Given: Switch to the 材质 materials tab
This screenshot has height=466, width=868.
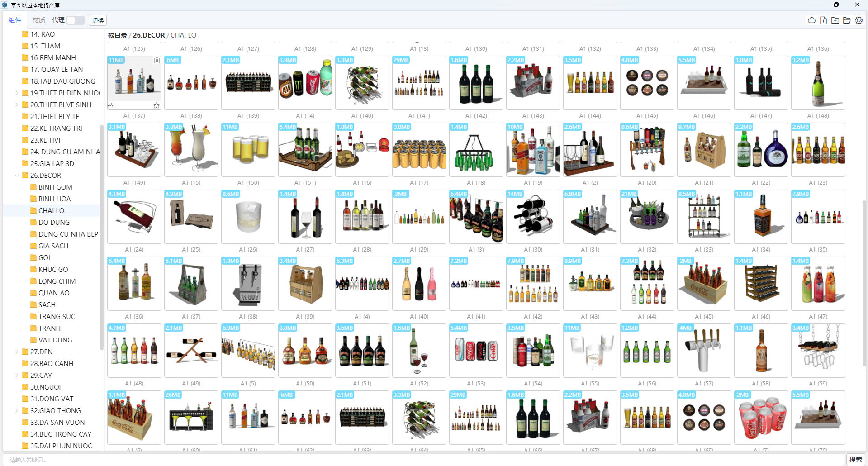Looking at the screenshot, I should (38, 20).
